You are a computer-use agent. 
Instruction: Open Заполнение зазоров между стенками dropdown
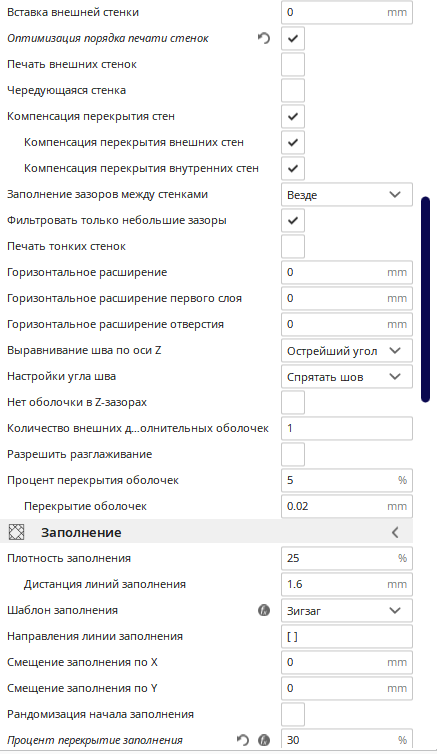pos(347,195)
